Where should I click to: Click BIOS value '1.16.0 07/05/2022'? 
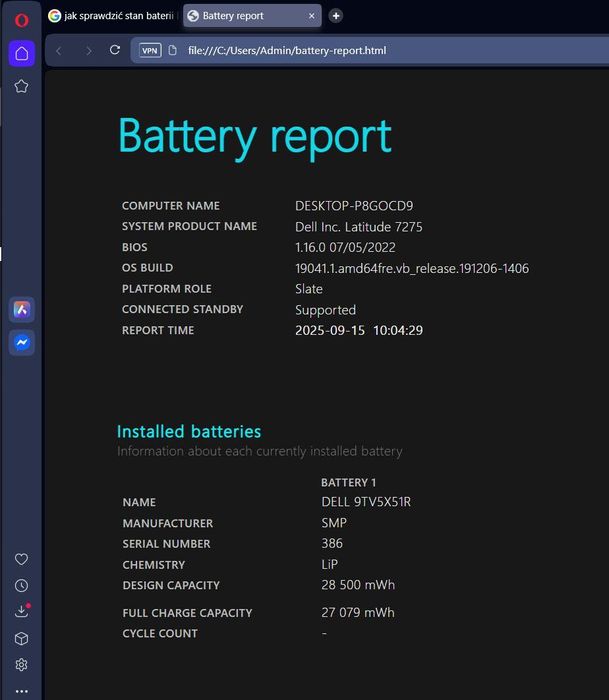[345, 247]
